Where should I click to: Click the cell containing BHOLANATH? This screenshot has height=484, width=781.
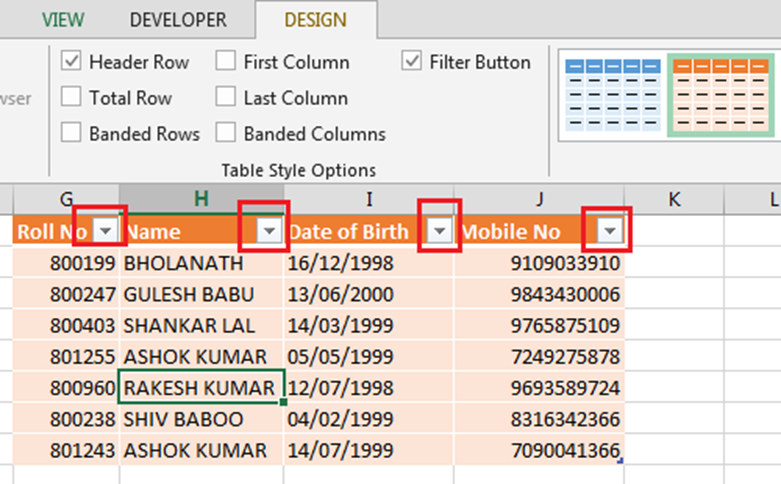(x=201, y=264)
